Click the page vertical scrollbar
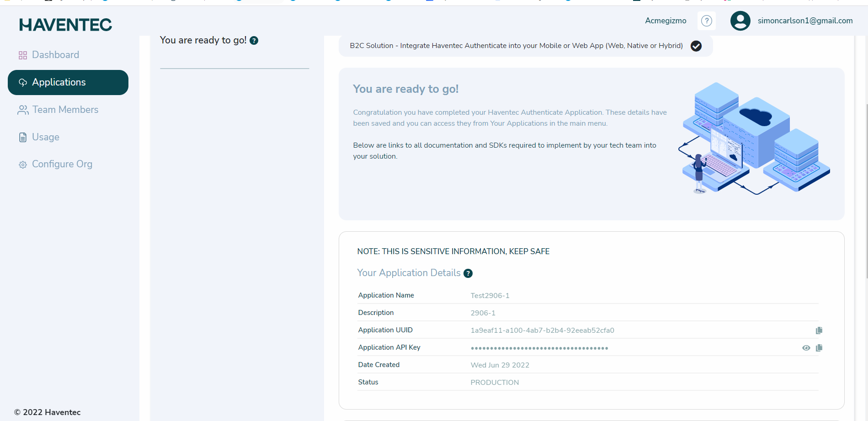868x421 pixels. pyautogui.click(x=866, y=192)
